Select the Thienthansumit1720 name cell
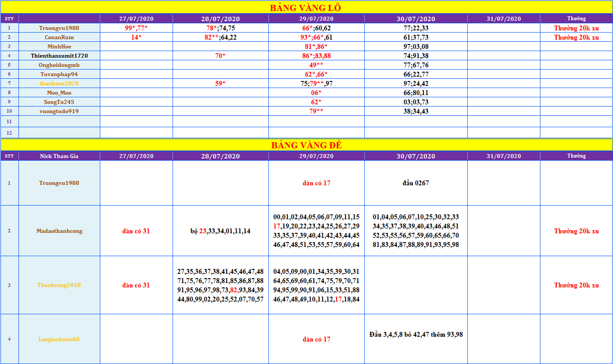The height and width of the screenshot is (364, 613). pyautogui.click(x=59, y=55)
